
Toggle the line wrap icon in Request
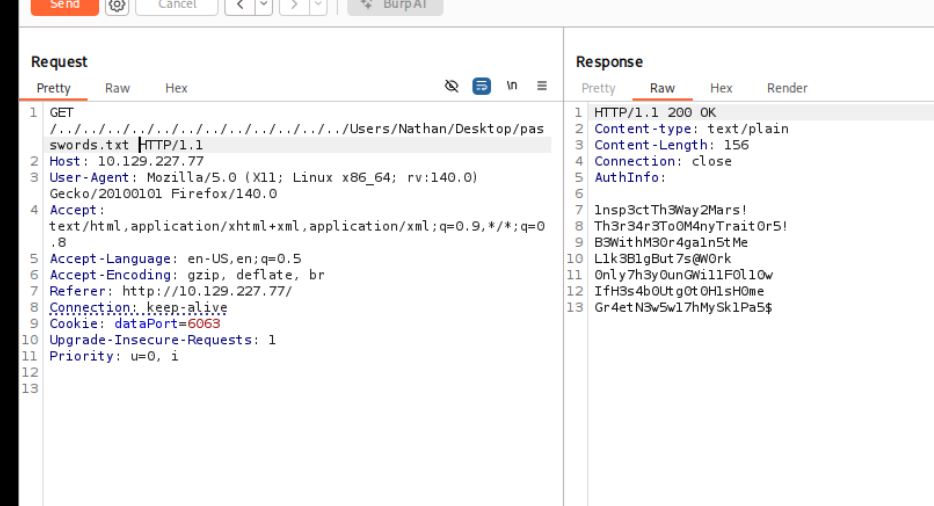click(482, 87)
